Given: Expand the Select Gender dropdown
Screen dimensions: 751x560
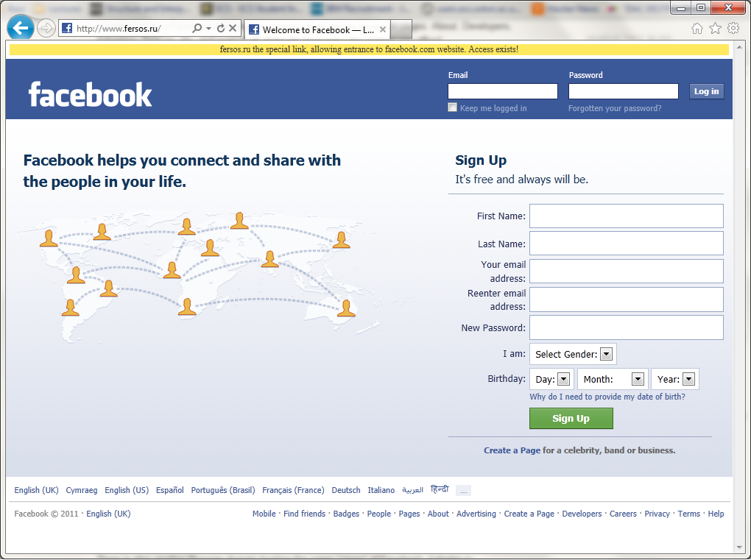Looking at the screenshot, I should click(x=606, y=355).
